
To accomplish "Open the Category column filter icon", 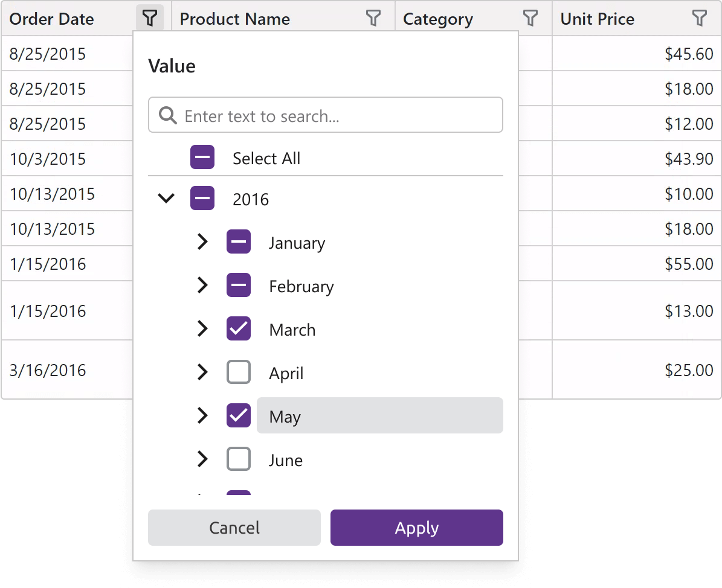I will coord(530,18).
